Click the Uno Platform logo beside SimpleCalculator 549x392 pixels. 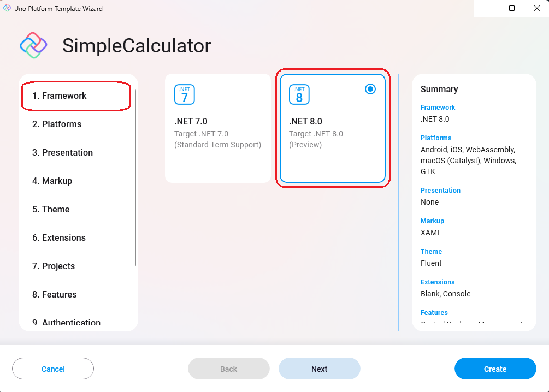(33, 46)
